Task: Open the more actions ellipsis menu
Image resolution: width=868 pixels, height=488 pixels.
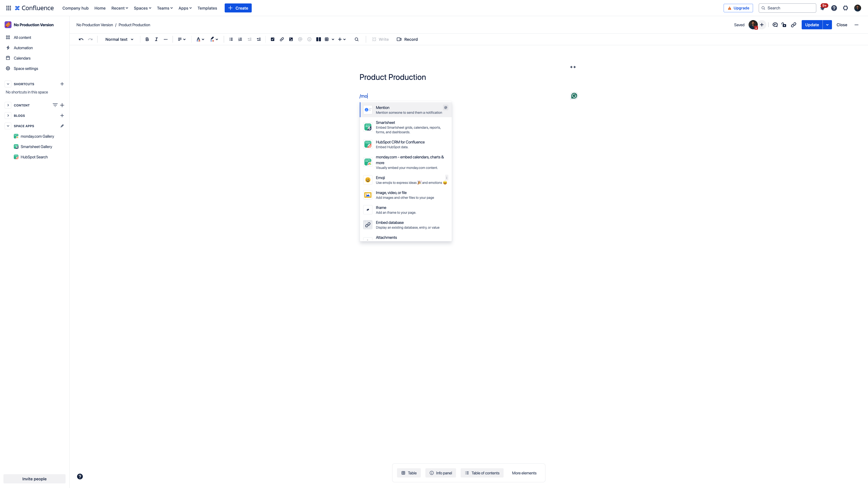Action: pos(856,25)
